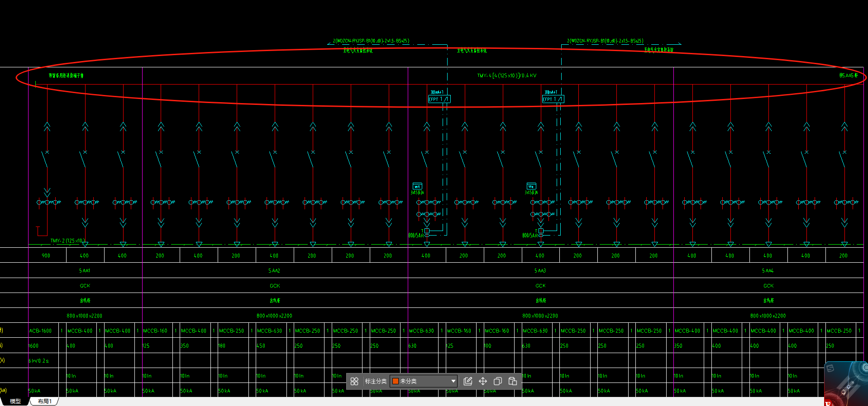
Task: Click GCK type under cabinet 5AA2
Action: [275, 286]
